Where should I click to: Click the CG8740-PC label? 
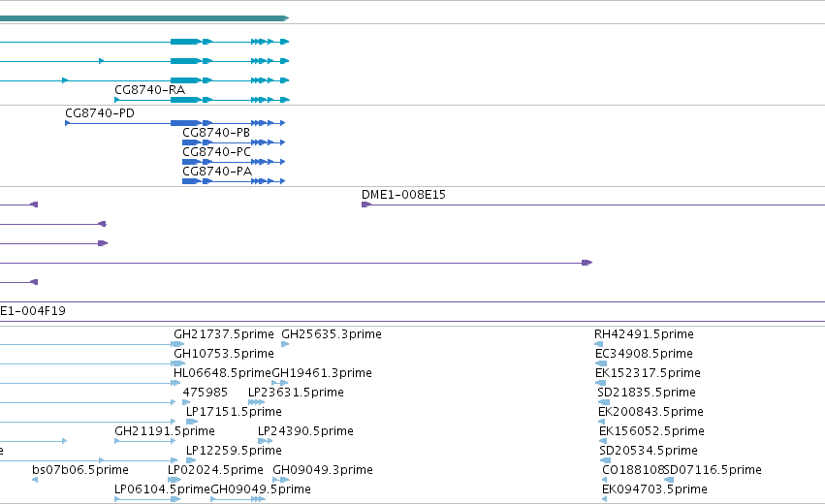pos(216,152)
